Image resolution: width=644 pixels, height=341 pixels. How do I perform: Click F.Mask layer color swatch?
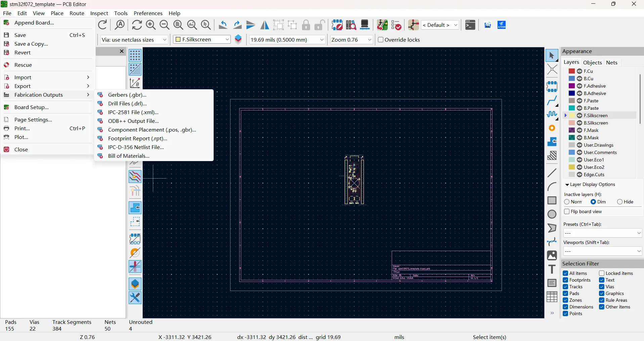click(572, 130)
